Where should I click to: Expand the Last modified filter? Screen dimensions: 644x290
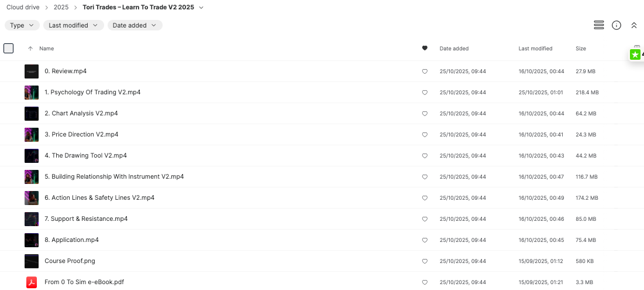pyautogui.click(x=73, y=25)
